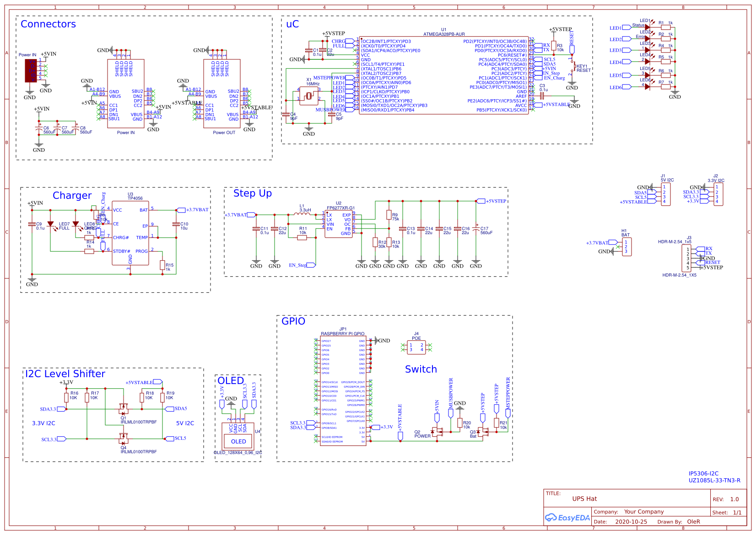Click the Q1 IRLML0100TRPBF transistor
Screen dimensions: 756x535
pyautogui.click(x=123, y=407)
